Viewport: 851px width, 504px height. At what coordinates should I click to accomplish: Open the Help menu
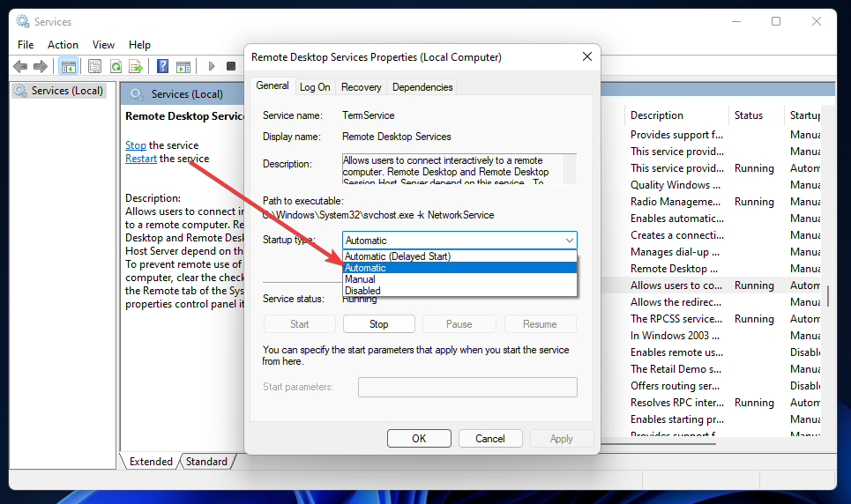(139, 44)
